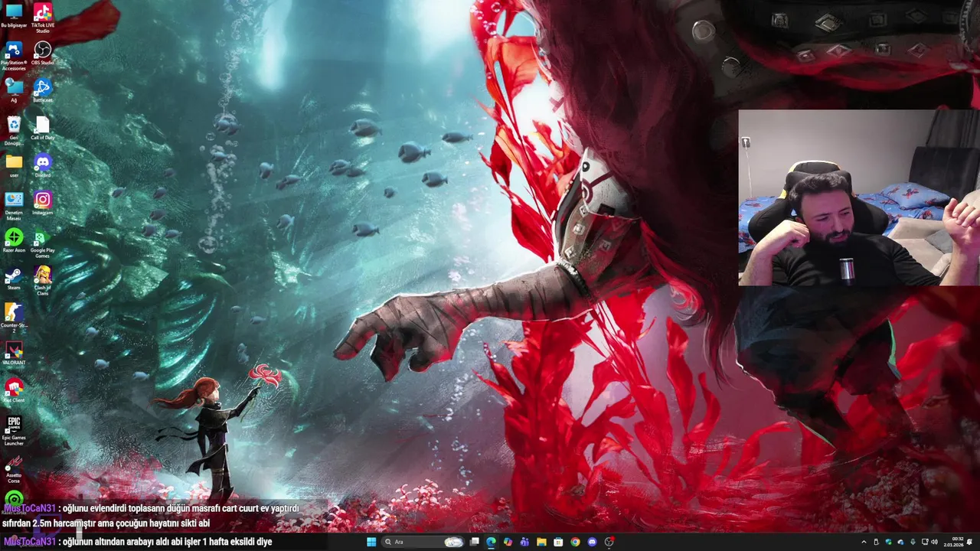Open Microsoft Store from the taskbar

pos(558,542)
